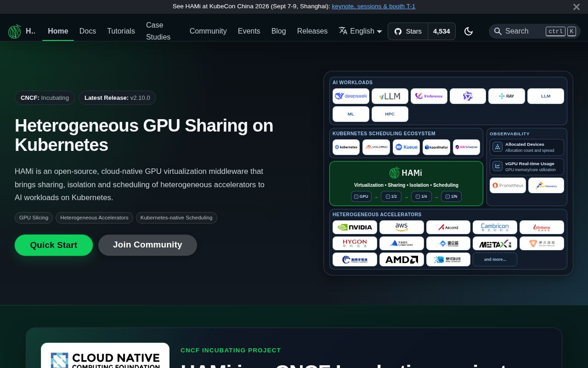The image size is (588, 368).
Task: Click the Xinference logo tile
Action: 429,96
